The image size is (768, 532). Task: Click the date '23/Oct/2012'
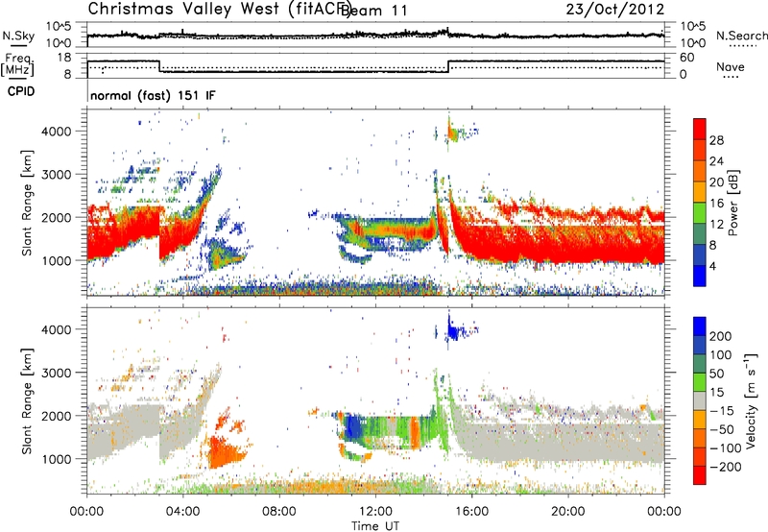615,10
